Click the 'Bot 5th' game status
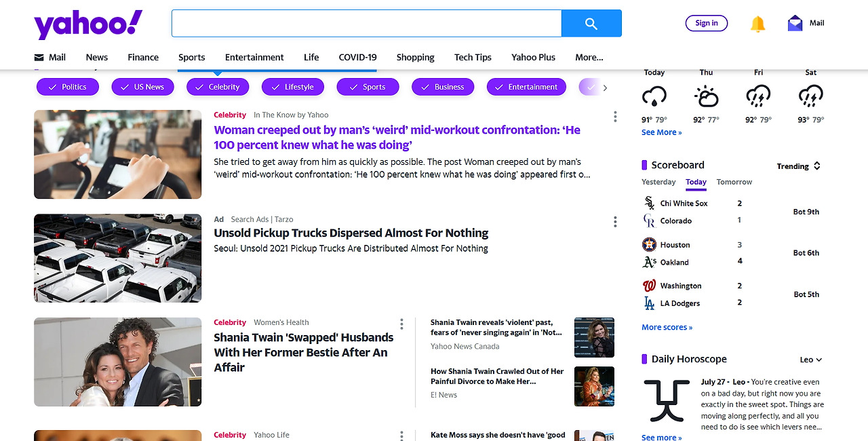868x441 pixels. click(x=806, y=294)
